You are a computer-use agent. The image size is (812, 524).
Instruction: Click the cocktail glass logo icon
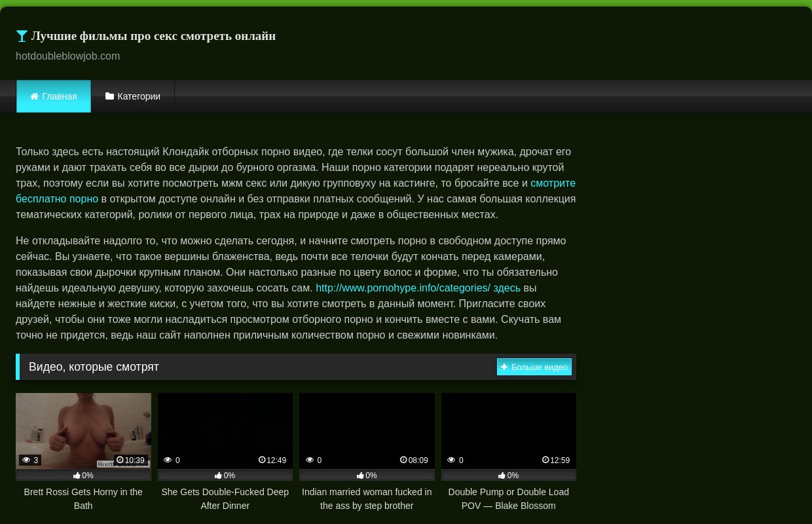(x=22, y=37)
